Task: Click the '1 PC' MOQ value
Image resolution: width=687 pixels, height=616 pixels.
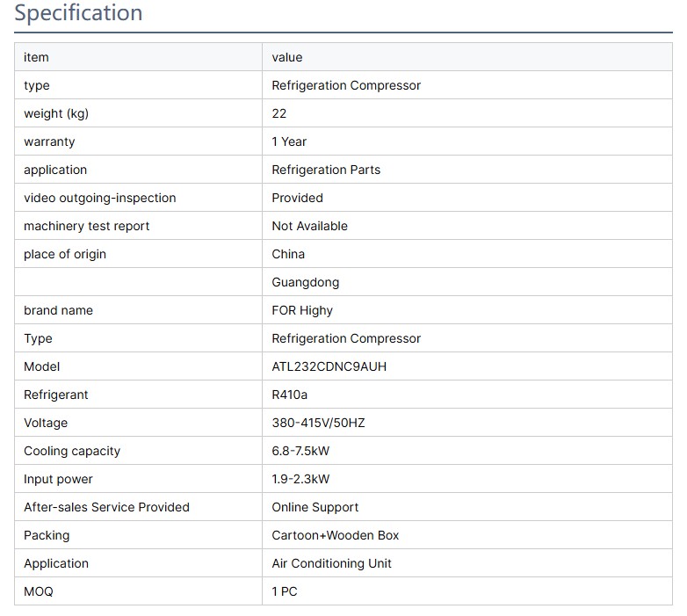Action: tap(285, 591)
